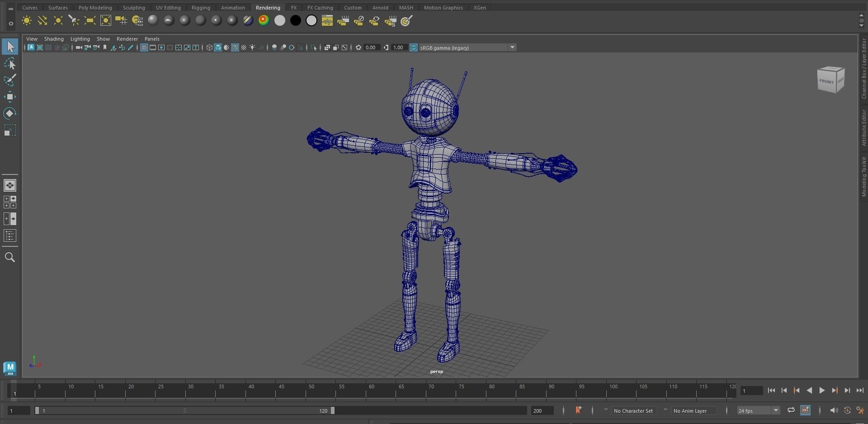Click the search magnifier icon
The image size is (868, 424).
[10, 257]
